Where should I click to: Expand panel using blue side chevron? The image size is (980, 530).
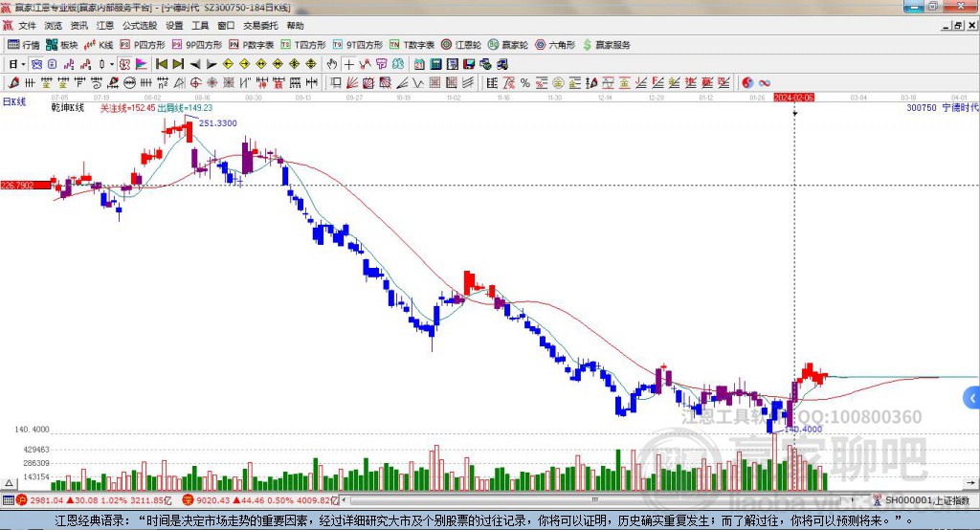pos(972,398)
